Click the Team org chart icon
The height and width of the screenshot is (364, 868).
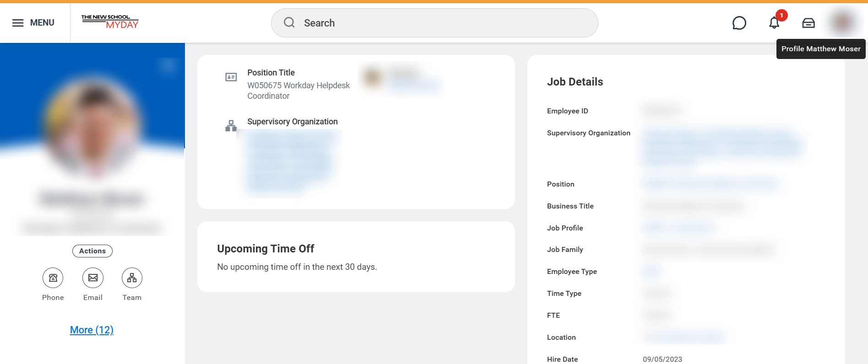(x=132, y=278)
